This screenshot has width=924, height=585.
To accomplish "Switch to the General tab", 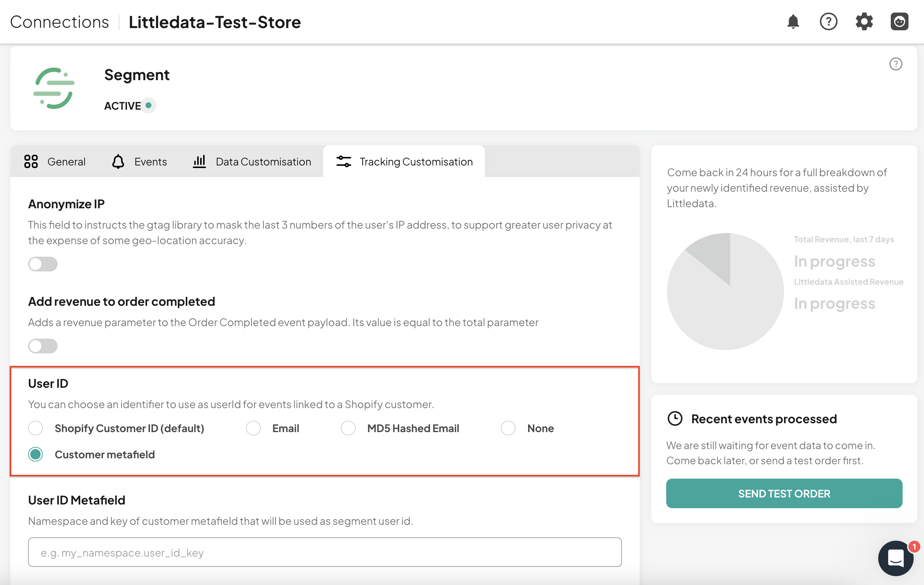I will coord(55,162).
